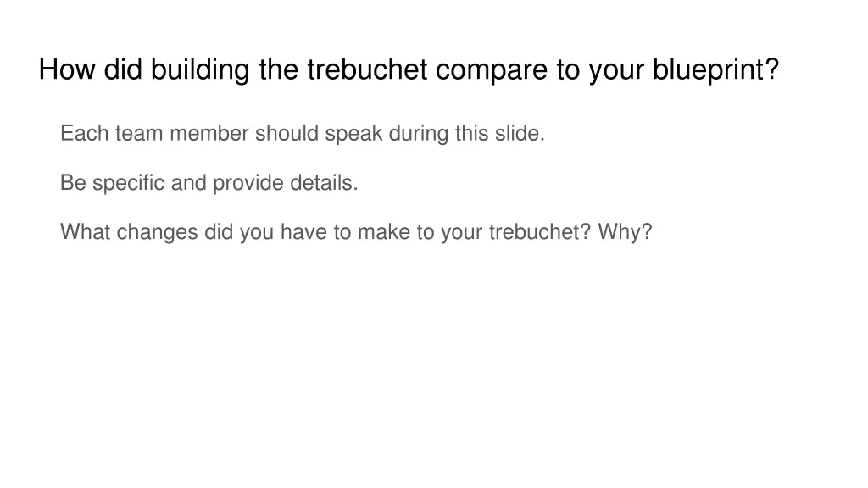This screenshot has height=488, width=868.
Task: Click the 'What changes did you have' question line
Action: point(356,232)
